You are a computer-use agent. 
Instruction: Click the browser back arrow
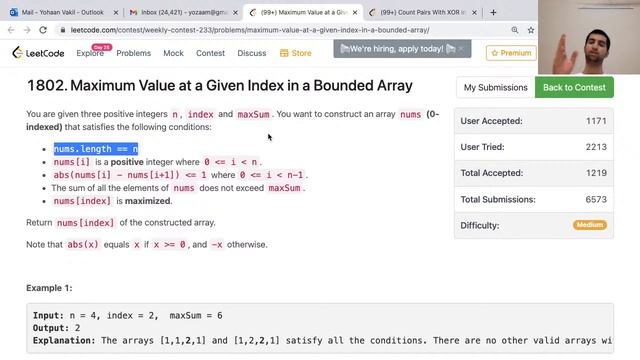click(x=11, y=30)
